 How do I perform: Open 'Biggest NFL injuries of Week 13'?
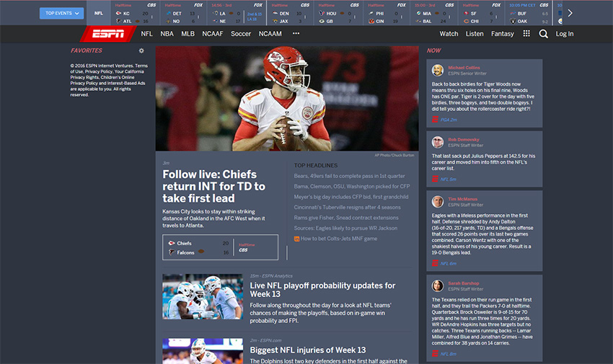point(308,350)
